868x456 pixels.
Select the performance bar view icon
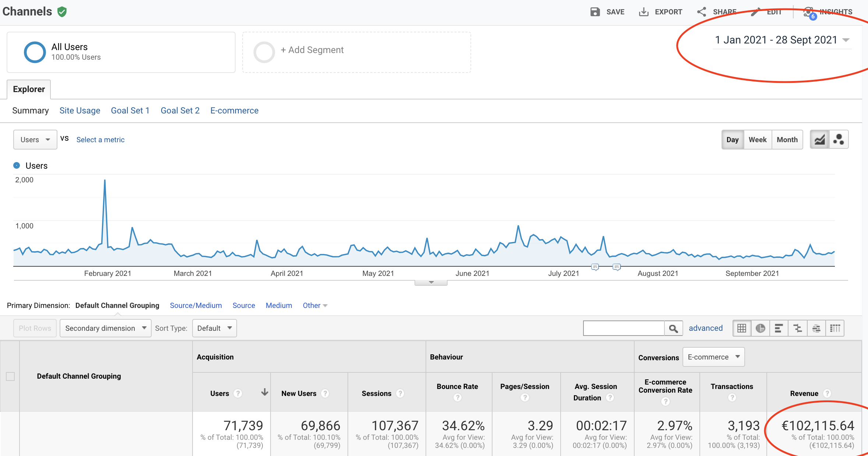[x=779, y=328]
